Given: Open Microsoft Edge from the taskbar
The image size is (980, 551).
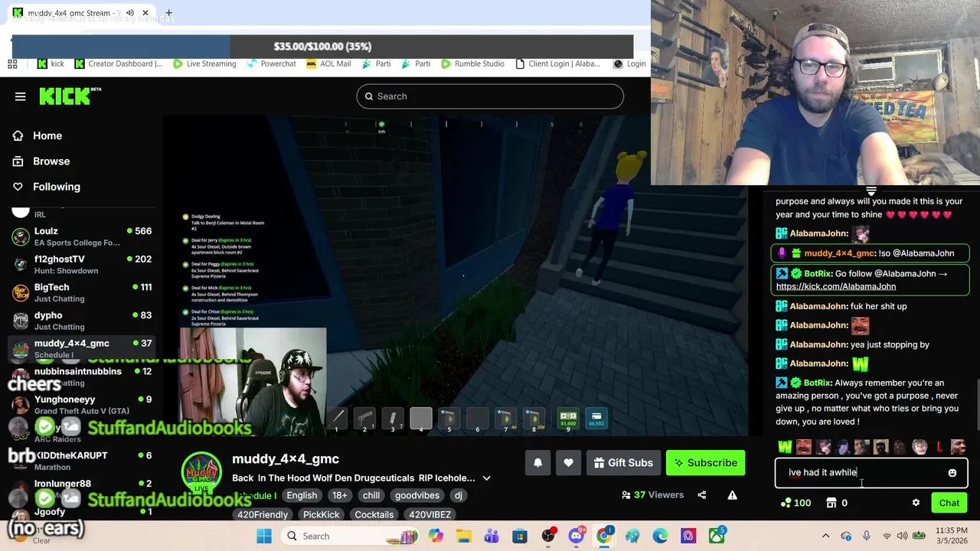Looking at the screenshot, I should (x=660, y=536).
